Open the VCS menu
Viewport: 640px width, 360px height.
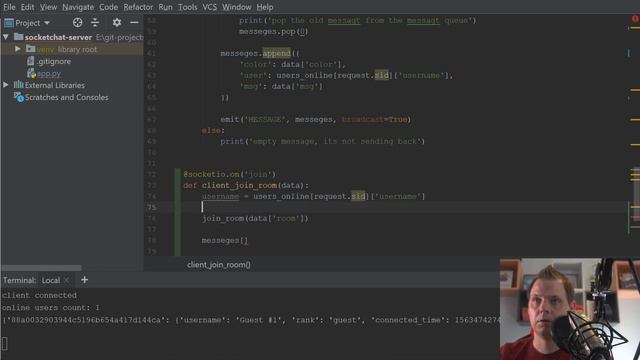pos(210,7)
